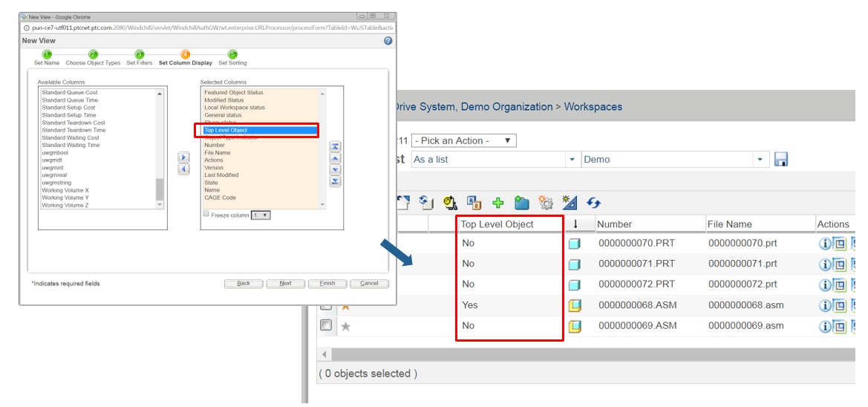Image resolution: width=868 pixels, height=407 pixels.
Task: Click the rename A-B toolbar icon
Action: click(474, 203)
